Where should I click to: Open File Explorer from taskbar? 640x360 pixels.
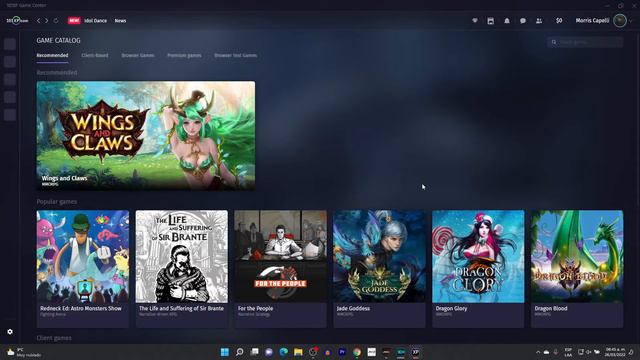coord(298,352)
